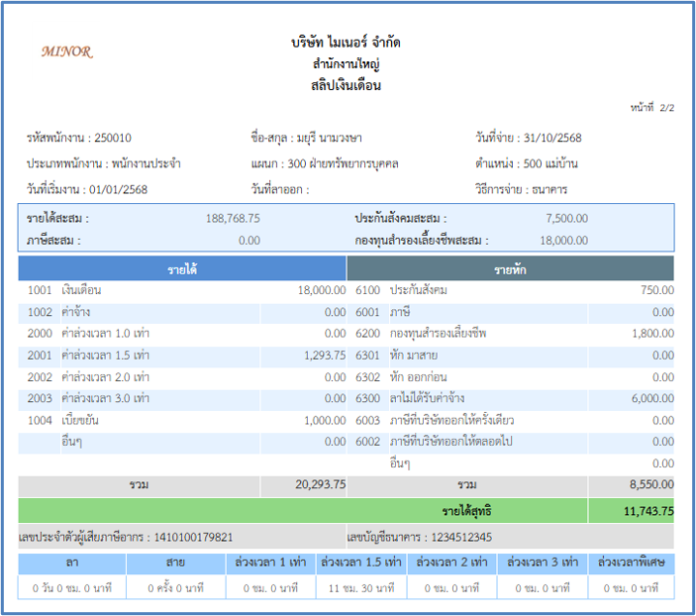Click the หัก มาสาย row
Viewport: 696px width, 616px height.
pos(511,356)
